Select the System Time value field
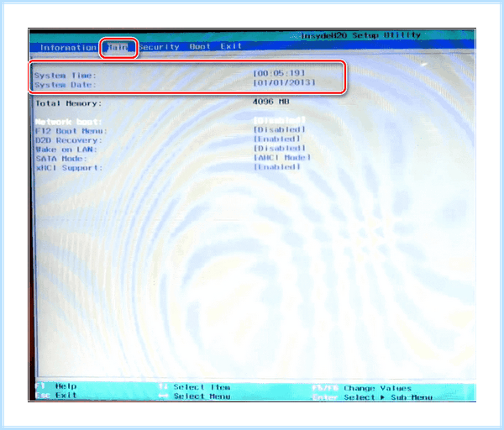The width and height of the screenshot is (504, 430). click(x=279, y=73)
